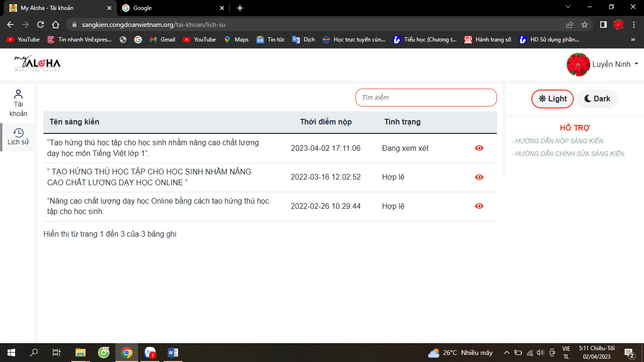Click inside the Tìm kiếm search field
This screenshot has height=362, width=644.
[426, 98]
